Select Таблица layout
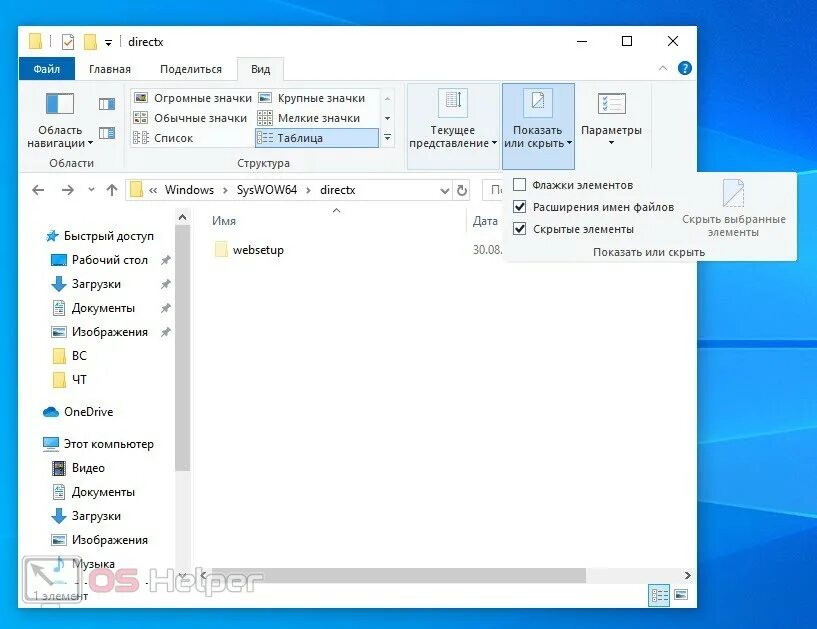This screenshot has height=629, width=817. (317, 138)
